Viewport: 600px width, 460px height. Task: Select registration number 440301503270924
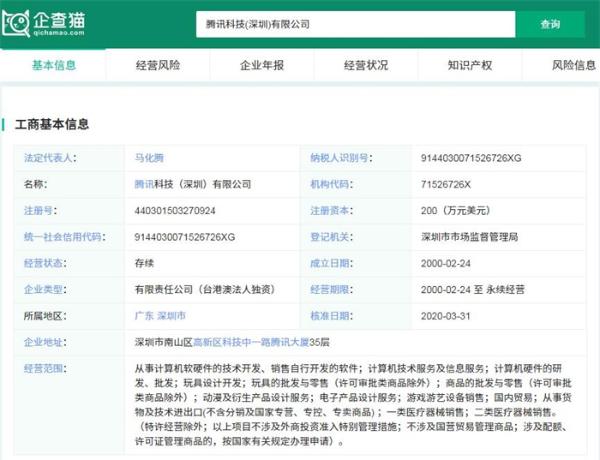pyautogui.click(x=175, y=210)
